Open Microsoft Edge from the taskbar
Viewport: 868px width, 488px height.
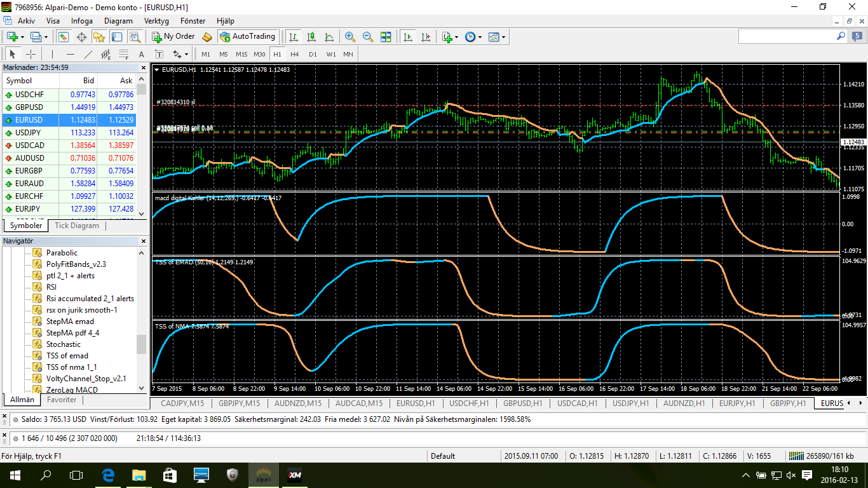click(x=108, y=475)
